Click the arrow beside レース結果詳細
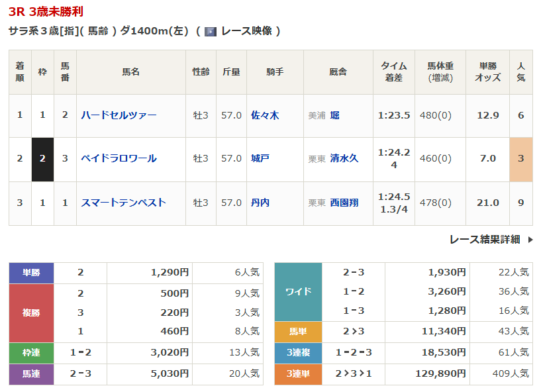This screenshot has width=541, height=392. coord(530,240)
